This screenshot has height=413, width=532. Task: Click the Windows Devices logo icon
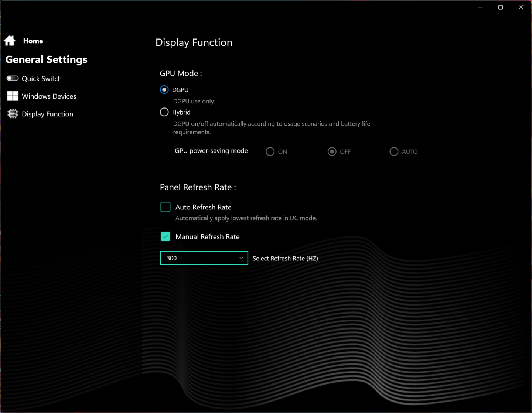click(13, 96)
